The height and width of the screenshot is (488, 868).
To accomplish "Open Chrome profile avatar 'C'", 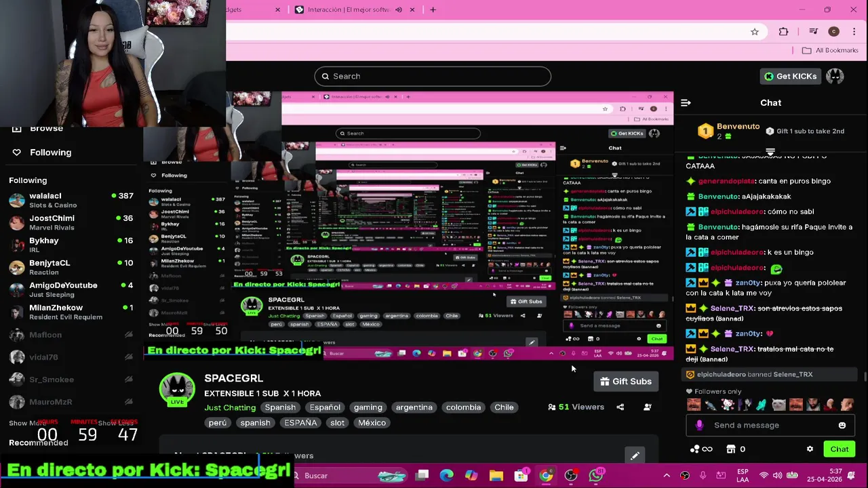I will point(833,32).
